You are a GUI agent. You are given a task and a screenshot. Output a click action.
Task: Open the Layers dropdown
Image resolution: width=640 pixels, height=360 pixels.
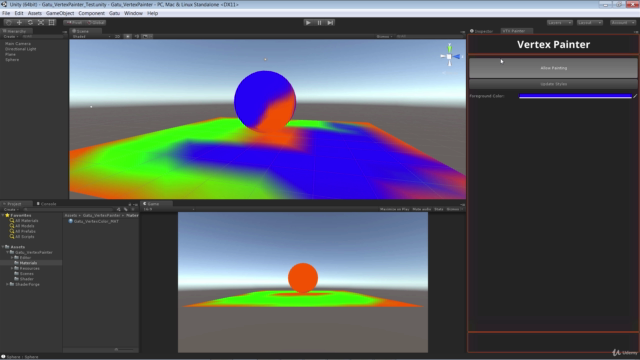coord(560,22)
